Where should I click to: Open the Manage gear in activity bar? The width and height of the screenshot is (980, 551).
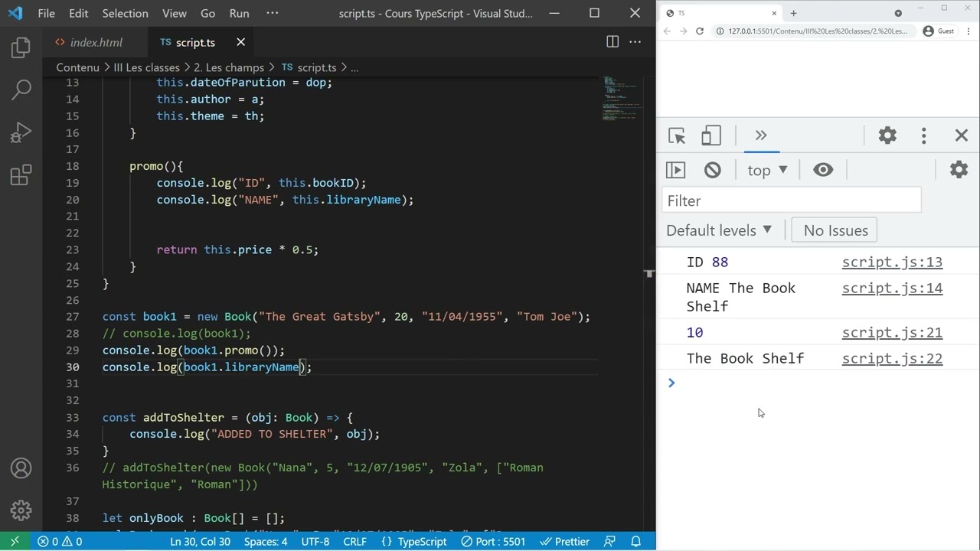[21, 510]
